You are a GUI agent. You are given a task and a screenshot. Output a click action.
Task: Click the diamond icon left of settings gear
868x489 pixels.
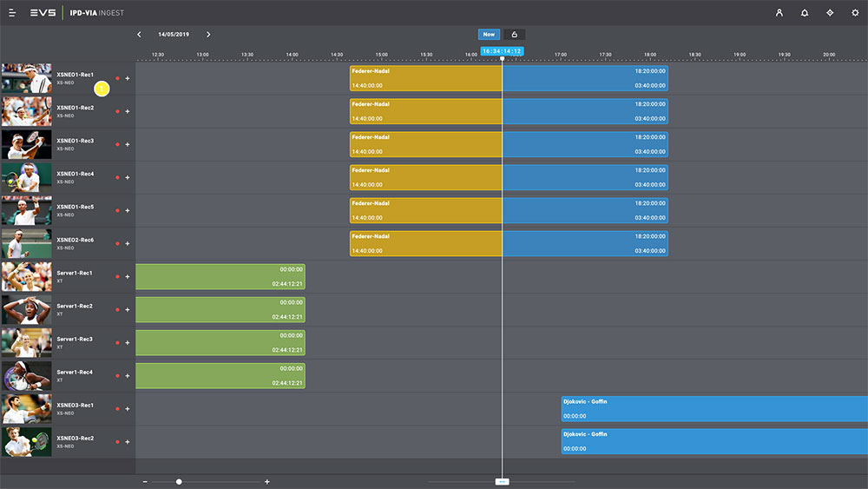coord(830,13)
